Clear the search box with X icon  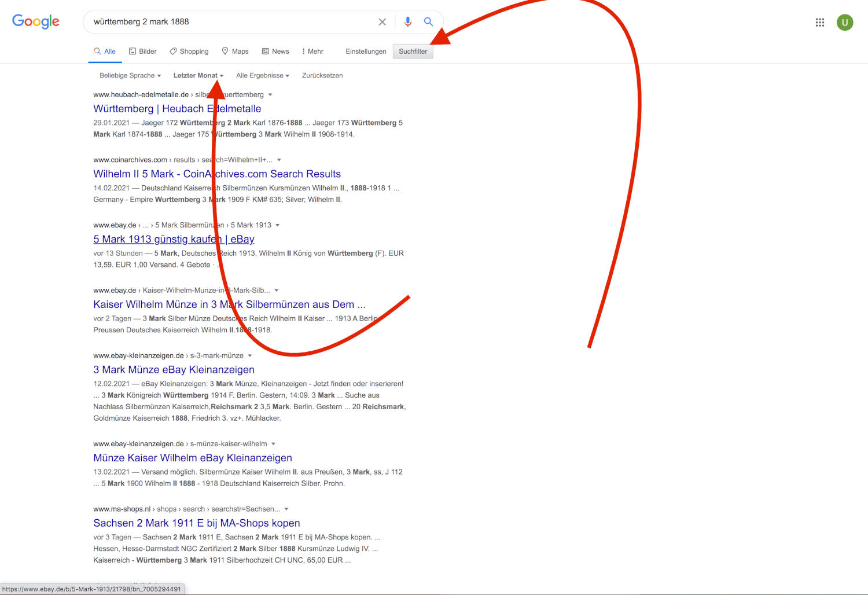[x=382, y=22]
